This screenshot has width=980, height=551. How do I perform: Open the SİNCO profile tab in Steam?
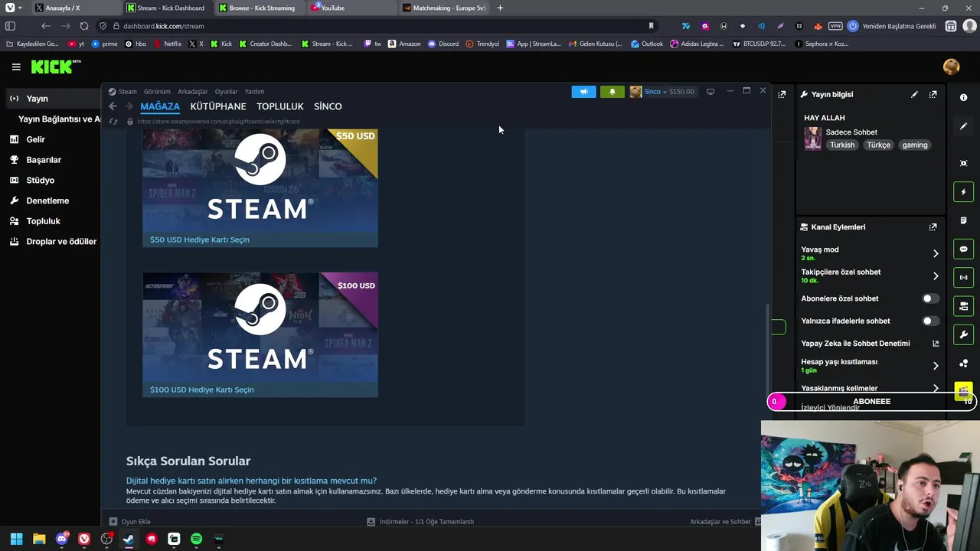[328, 106]
